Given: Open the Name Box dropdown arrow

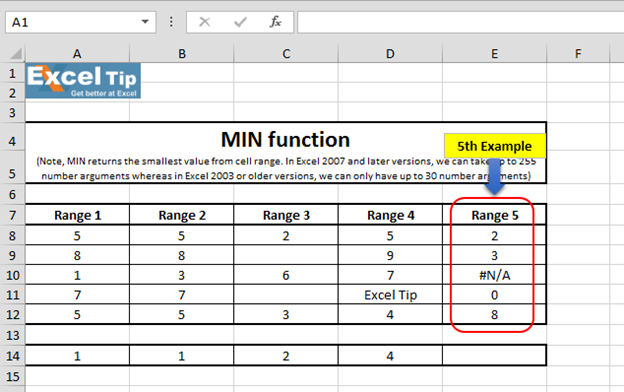Looking at the screenshot, I should coord(145,22).
